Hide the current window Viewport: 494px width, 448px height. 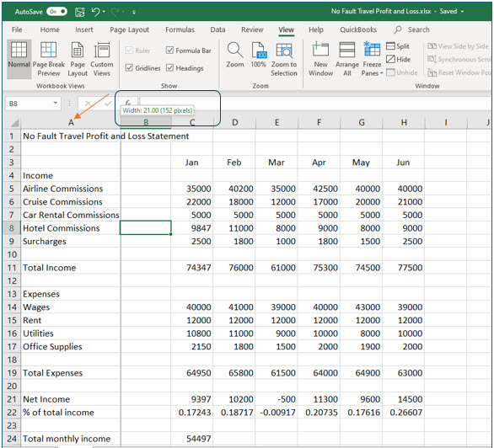pos(399,59)
